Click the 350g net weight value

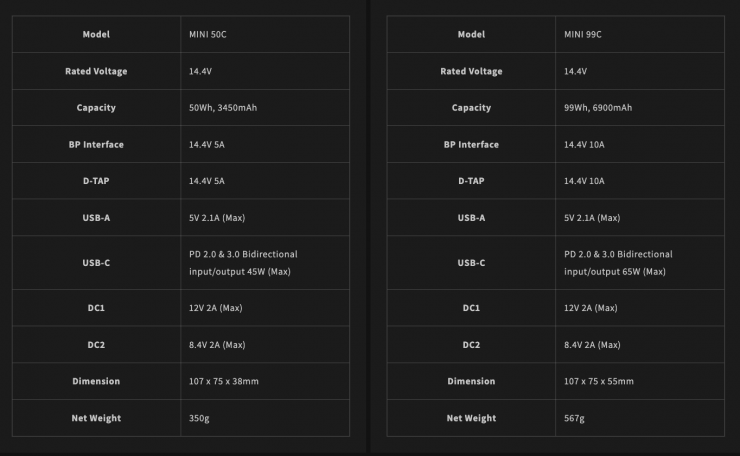coord(201,418)
